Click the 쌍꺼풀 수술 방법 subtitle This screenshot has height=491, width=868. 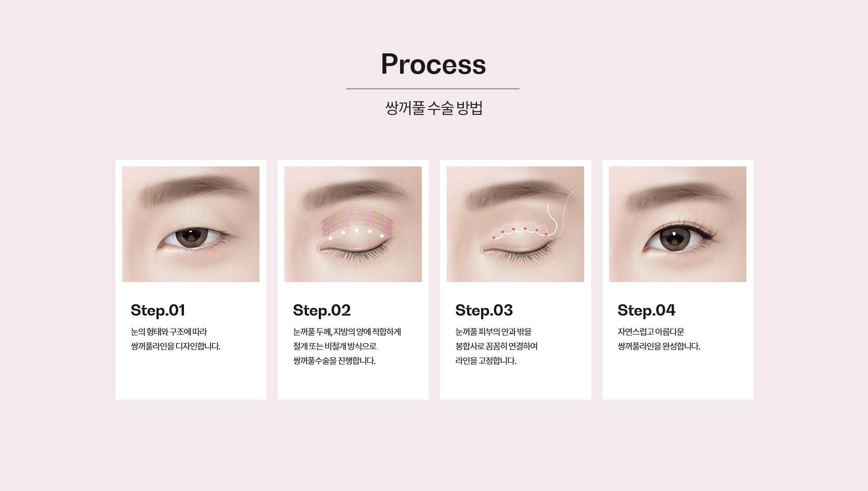click(x=434, y=108)
